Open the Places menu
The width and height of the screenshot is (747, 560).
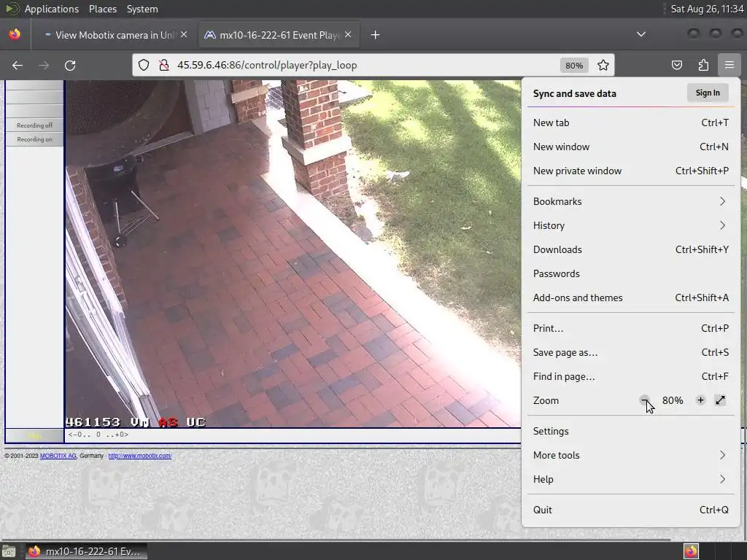click(x=102, y=9)
